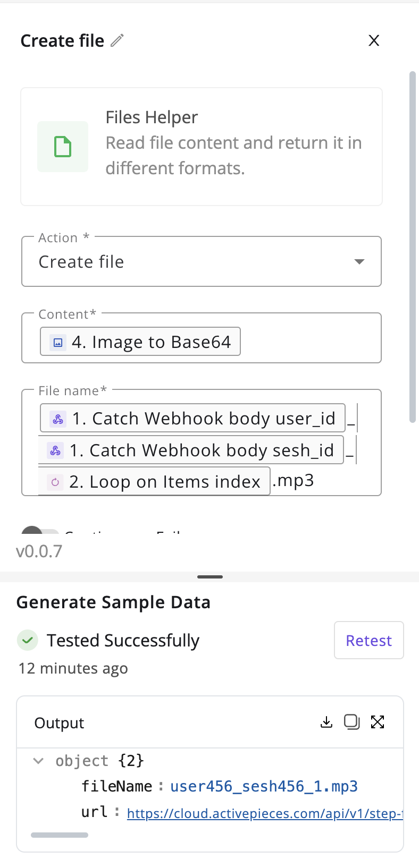Click the Image to Base64 content chip
The height and width of the screenshot is (868, 419).
point(140,342)
